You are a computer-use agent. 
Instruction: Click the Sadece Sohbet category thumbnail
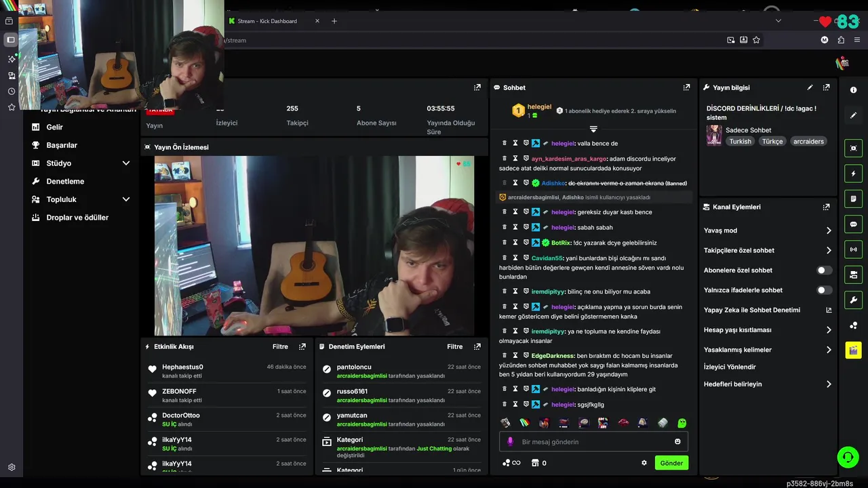click(x=714, y=136)
